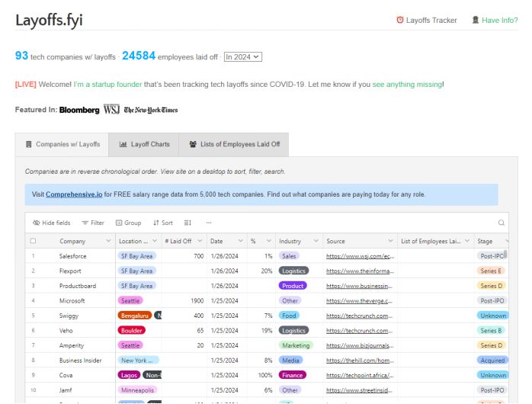The height and width of the screenshot is (404, 532).
Task: Click the Veho company cell
Action: [66, 331]
